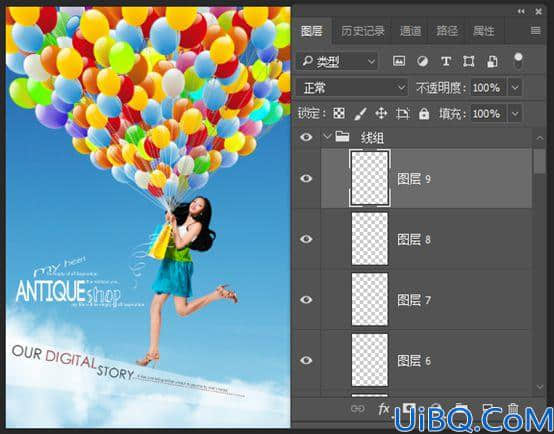The width and height of the screenshot is (554, 434).
Task: Hide 图层 9 via eye icon
Action: [306, 178]
